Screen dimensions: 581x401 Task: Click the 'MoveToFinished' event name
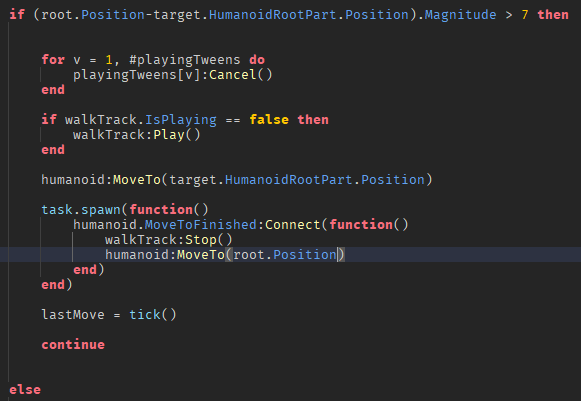200,225
